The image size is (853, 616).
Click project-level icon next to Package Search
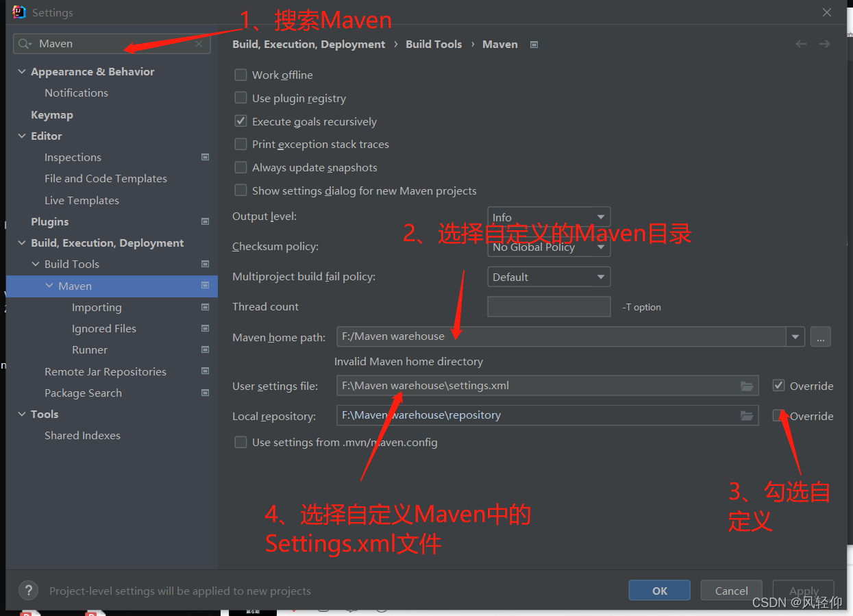[205, 393]
